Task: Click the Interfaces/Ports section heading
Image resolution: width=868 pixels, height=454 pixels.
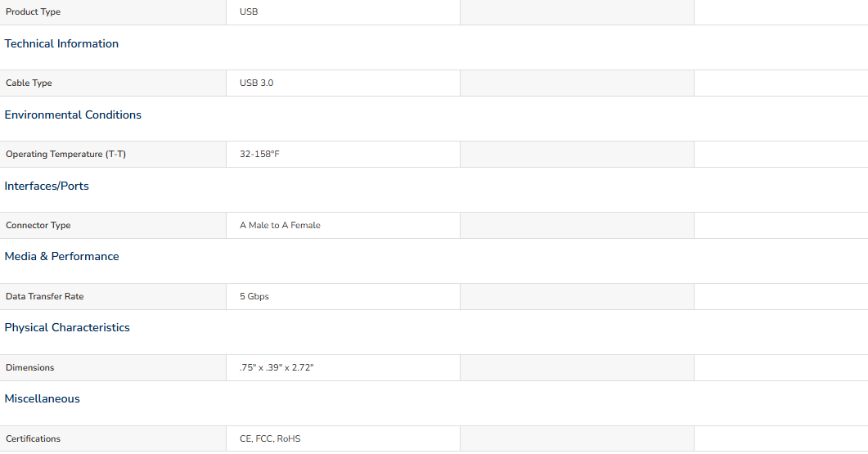Action: coord(47,186)
